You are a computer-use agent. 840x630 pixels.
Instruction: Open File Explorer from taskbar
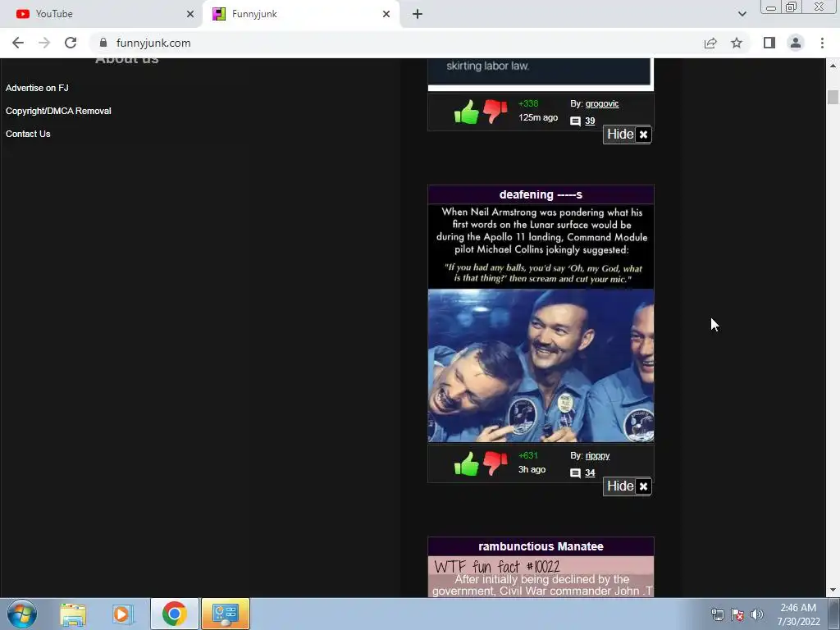point(73,614)
